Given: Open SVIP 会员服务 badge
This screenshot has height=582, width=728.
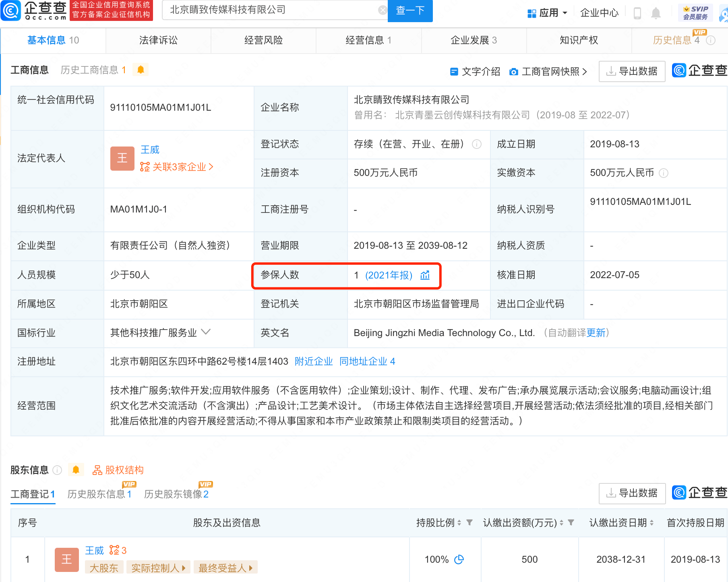Looking at the screenshot, I should click(x=695, y=13).
